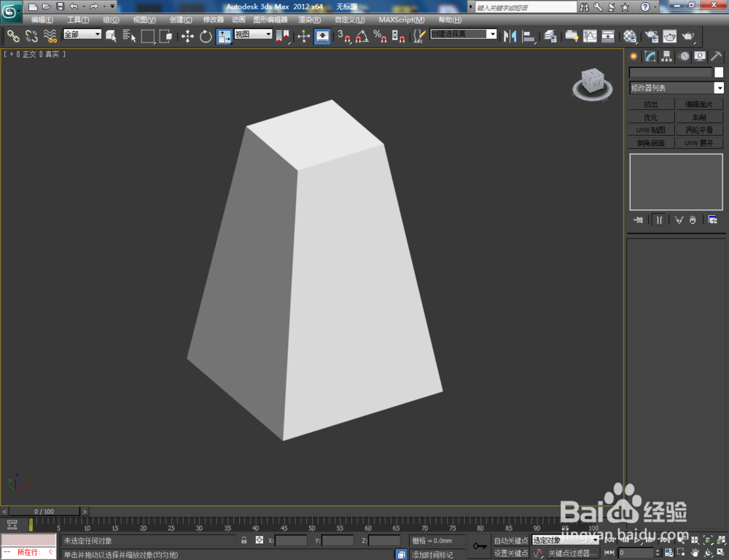Viewport: 729px width, 560px height.
Task: Click the Render Setup teapot icon
Action: pos(652,36)
